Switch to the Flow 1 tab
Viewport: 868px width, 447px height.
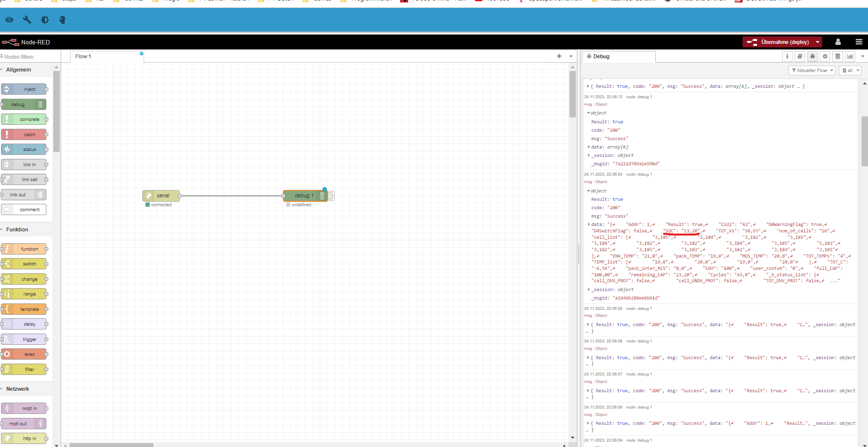(107, 56)
